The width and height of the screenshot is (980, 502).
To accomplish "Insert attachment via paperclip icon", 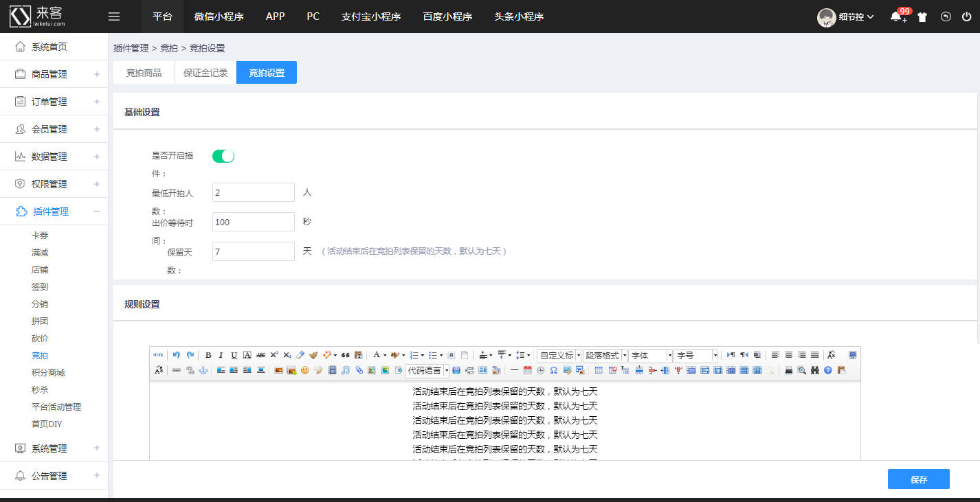I will coord(359,370).
